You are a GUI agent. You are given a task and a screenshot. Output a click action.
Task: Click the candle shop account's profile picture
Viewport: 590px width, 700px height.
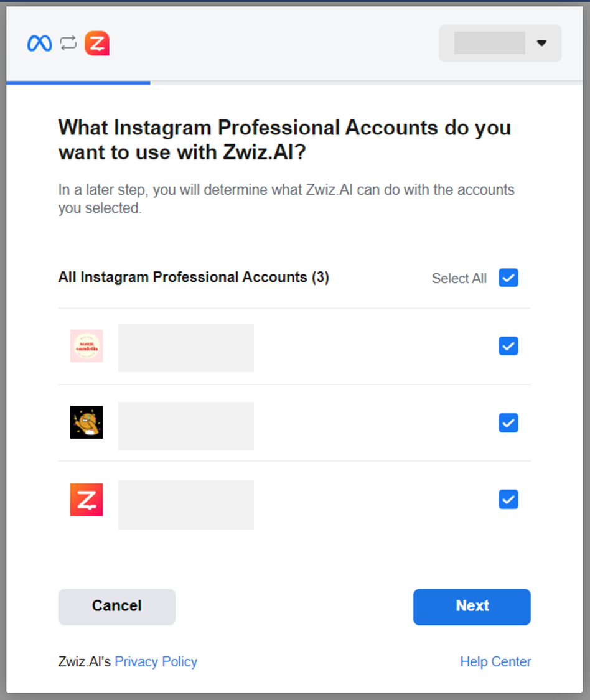pyautogui.click(x=87, y=347)
